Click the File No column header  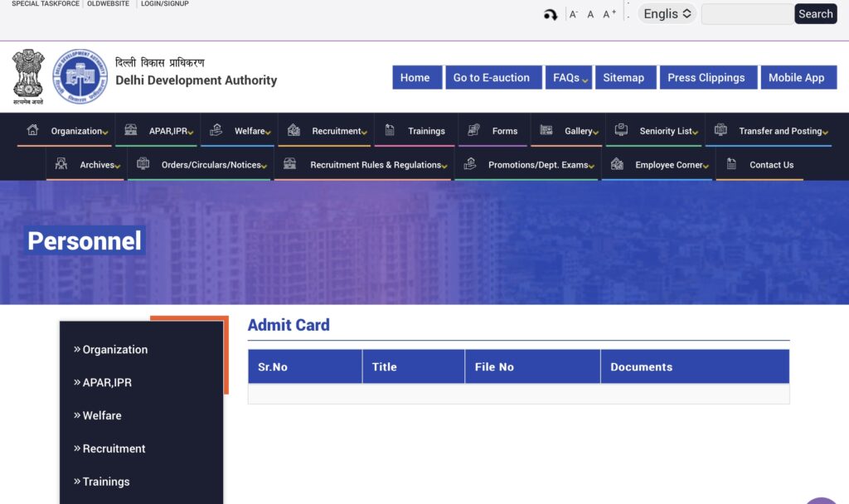(x=533, y=366)
